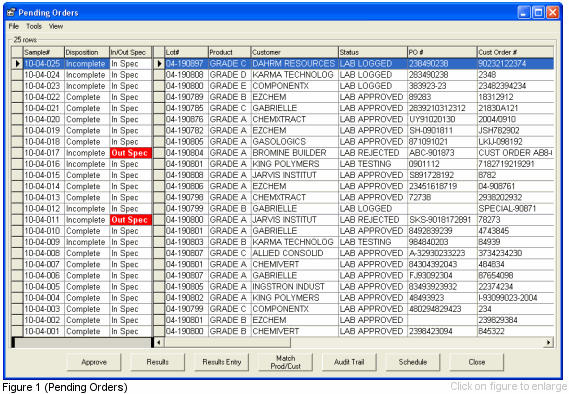
Task: Click the Customer column header
Action: coord(294,52)
